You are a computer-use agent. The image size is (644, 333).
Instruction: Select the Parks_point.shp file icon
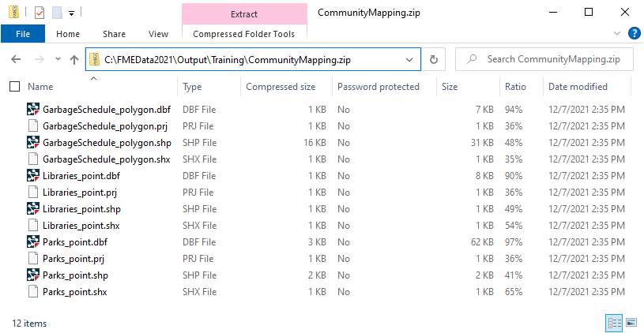tap(33, 275)
